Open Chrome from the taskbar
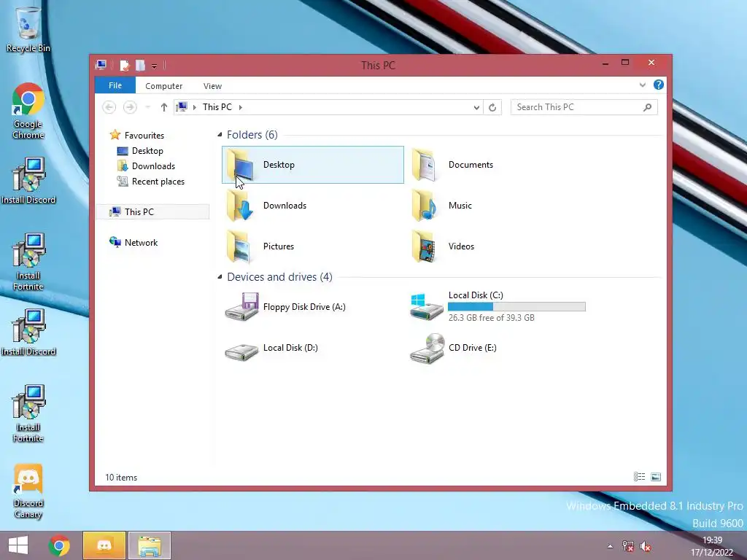The height and width of the screenshot is (560, 747). [x=59, y=545]
